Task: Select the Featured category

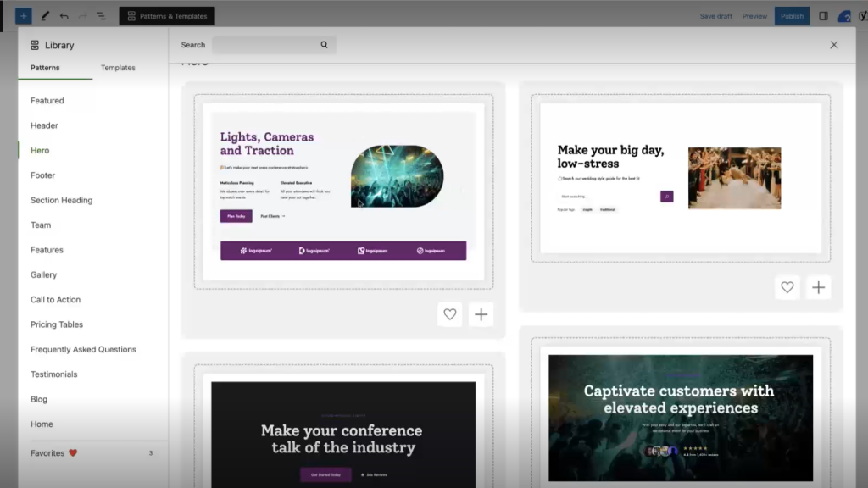Action: point(47,101)
